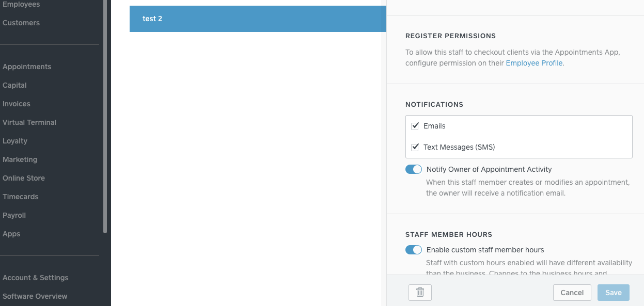Click the trash delete icon
The width and height of the screenshot is (644, 306).
pyautogui.click(x=420, y=293)
